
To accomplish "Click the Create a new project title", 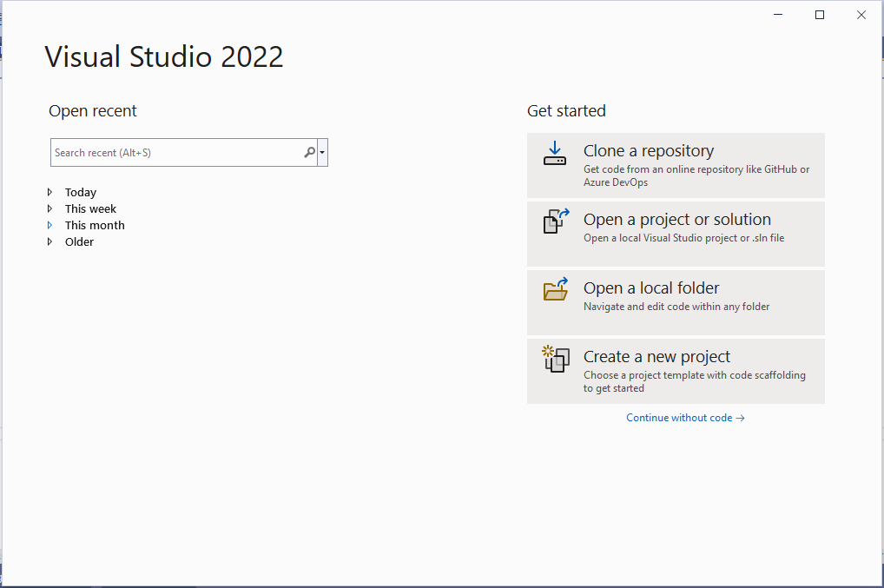I will tap(656, 356).
